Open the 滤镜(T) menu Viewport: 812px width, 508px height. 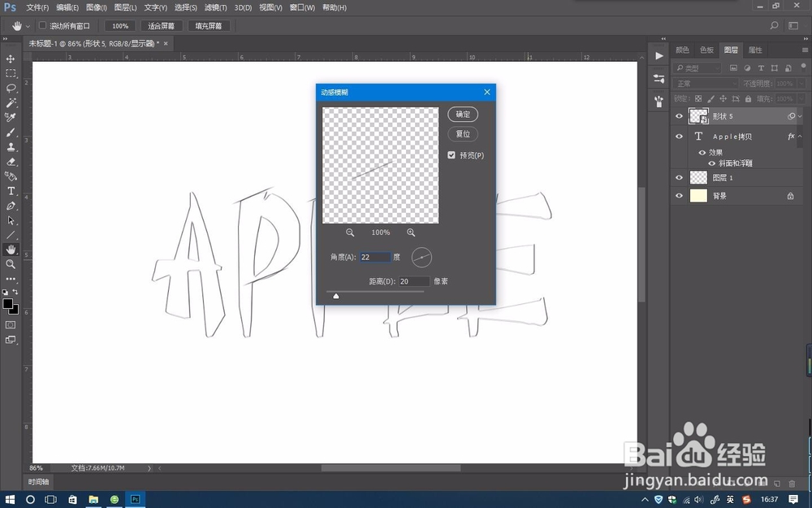pos(215,8)
